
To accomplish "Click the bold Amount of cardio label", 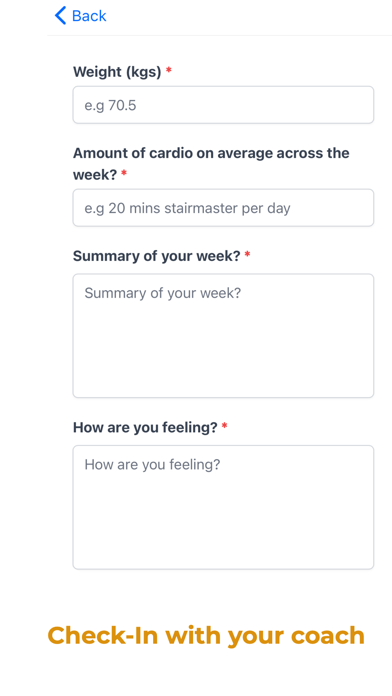I will pyautogui.click(x=211, y=164).
